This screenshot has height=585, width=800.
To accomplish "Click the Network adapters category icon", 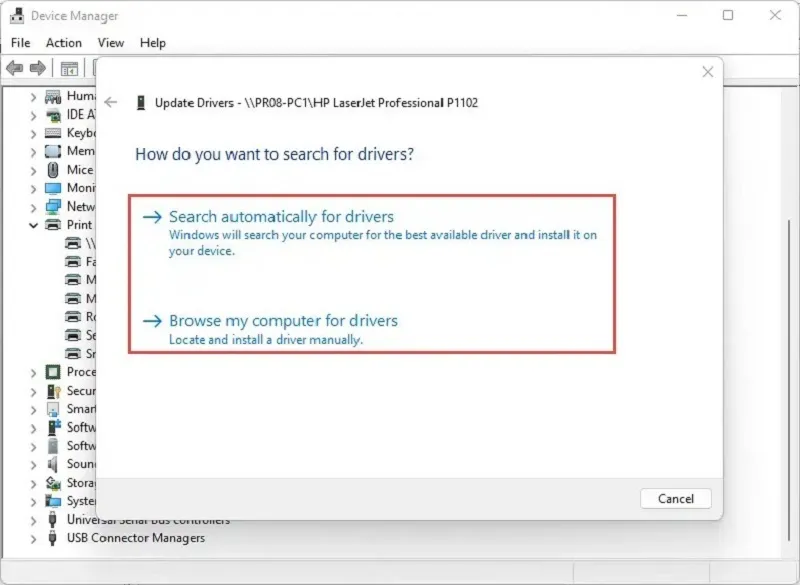I will 53,207.
